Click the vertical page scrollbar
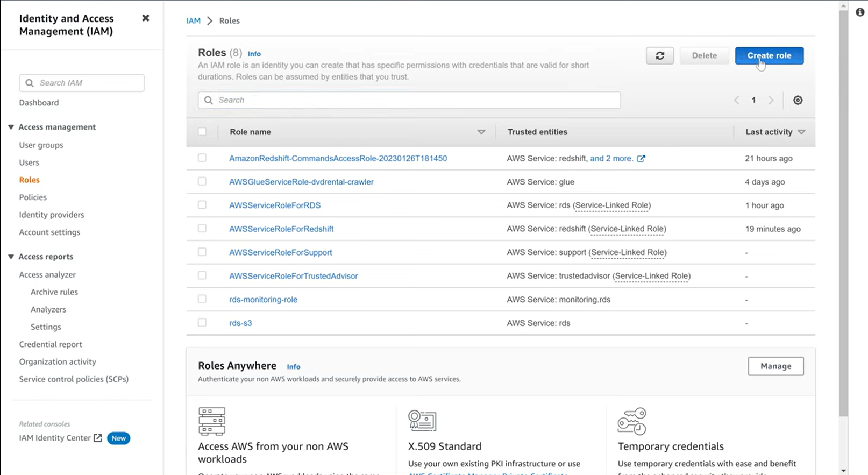The width and height of the screenshot is (868, 475). click(843, 212)
